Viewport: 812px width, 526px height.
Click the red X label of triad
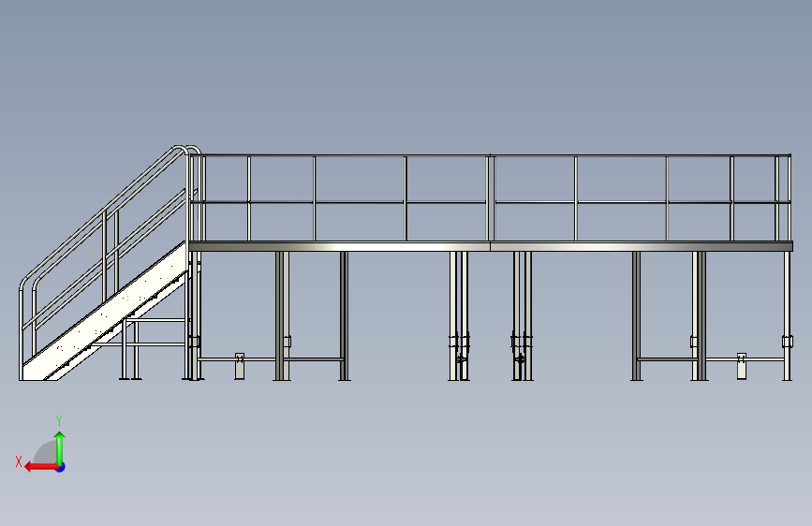click(19, 461)
